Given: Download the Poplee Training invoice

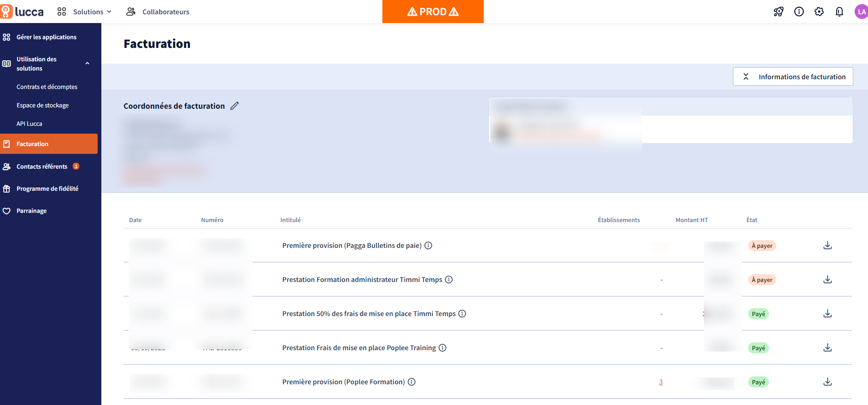Looking at the screenshot, I should 827,348.
